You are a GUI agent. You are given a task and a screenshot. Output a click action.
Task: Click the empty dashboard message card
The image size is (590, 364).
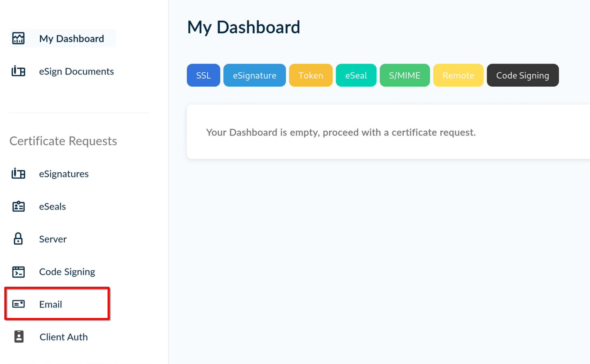387,132
